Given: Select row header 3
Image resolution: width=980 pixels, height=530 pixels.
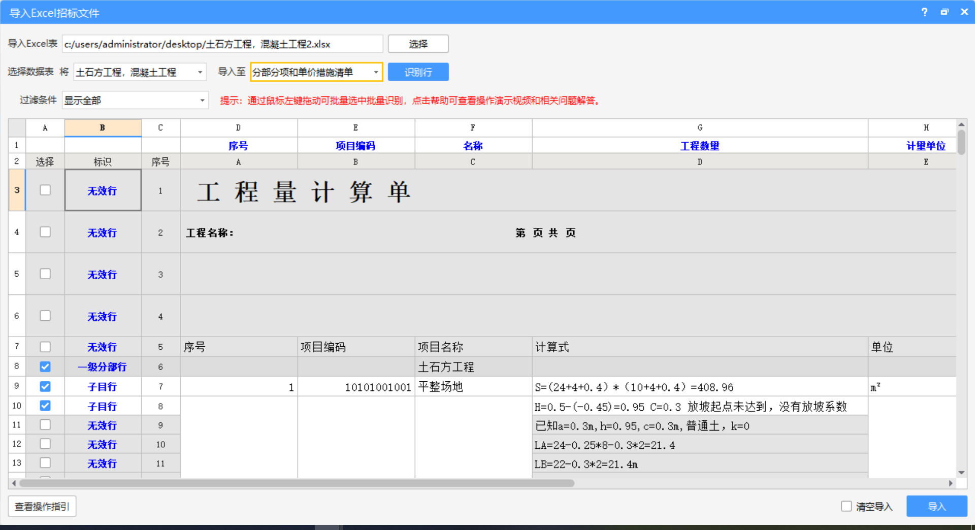Looking at the screenshot, I should click(x=17, y=190).
